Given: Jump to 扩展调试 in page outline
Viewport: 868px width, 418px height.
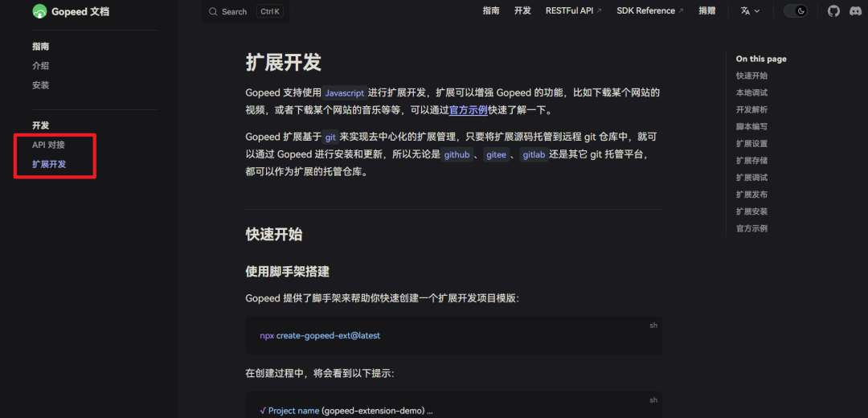Looking at the screenshot, I should pos(751,178).
